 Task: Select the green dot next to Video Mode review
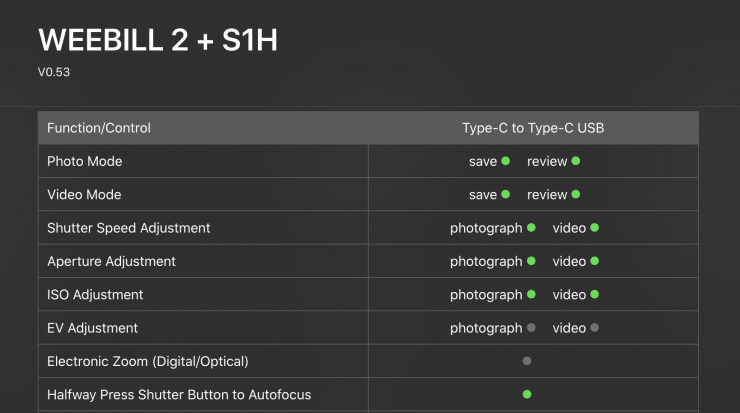click(x=576, y=195)
